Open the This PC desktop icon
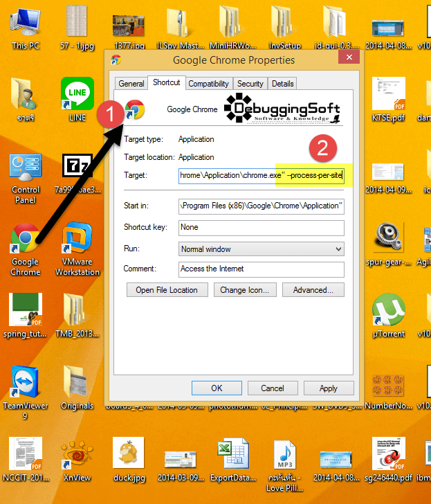This screenshot has width=431, height=504. 26,22
